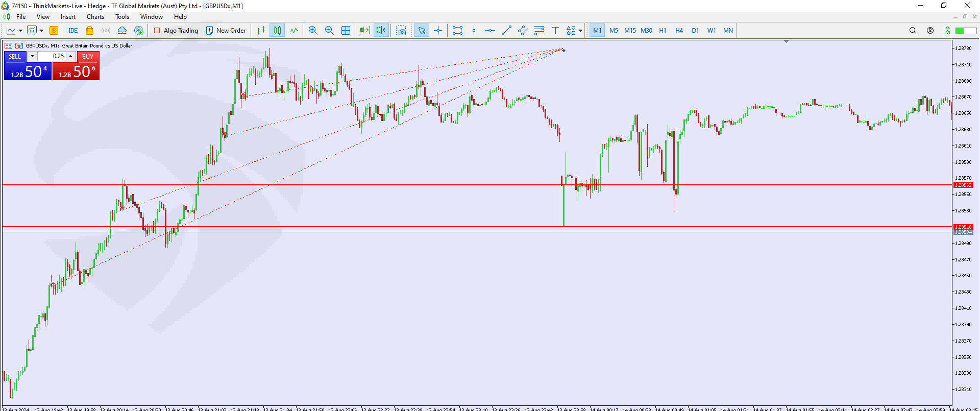This screenshot has width=980, height=411.
Task: Click the 0.25 volume input field
Action: (x=52, y=56)
